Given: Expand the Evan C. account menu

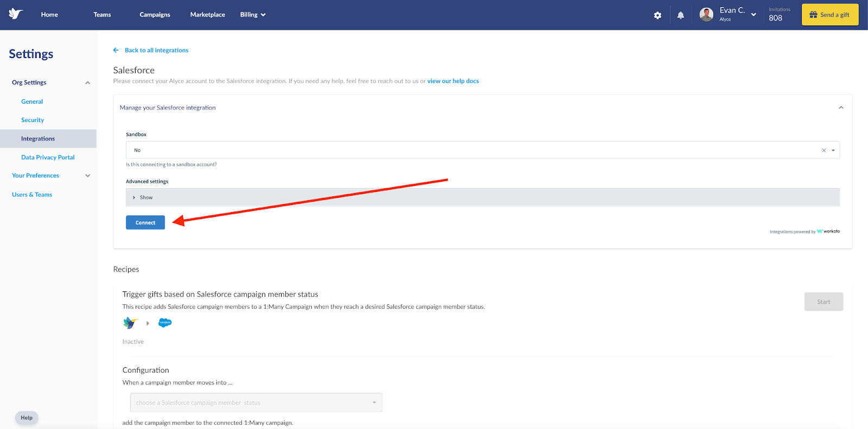Looking at the screenshot, I should tap(754, 15).
